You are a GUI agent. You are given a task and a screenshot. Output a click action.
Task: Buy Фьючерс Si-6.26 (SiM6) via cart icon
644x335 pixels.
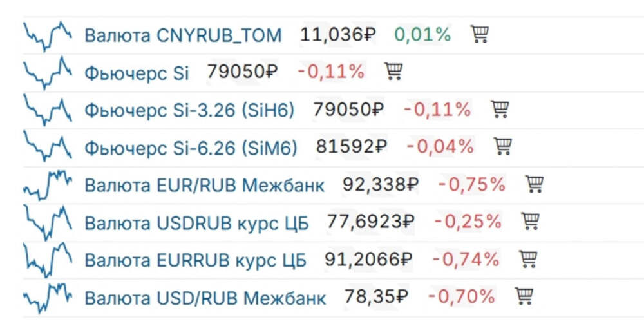[x=502, y=147]
